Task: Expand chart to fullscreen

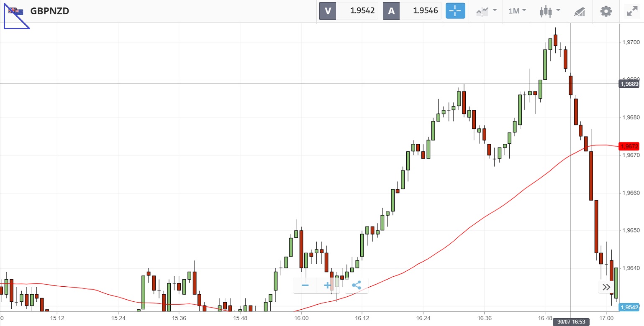Action: tap(632, 11)
